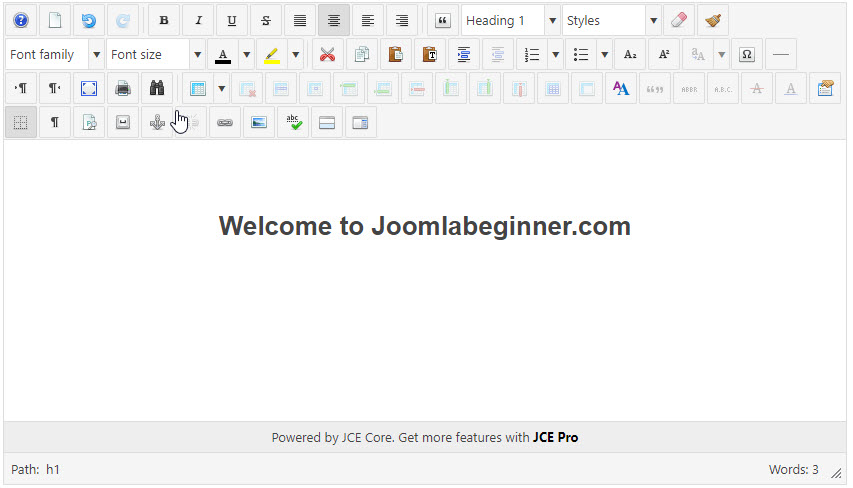Select the h1 element in the path

(x=53, y=470)
